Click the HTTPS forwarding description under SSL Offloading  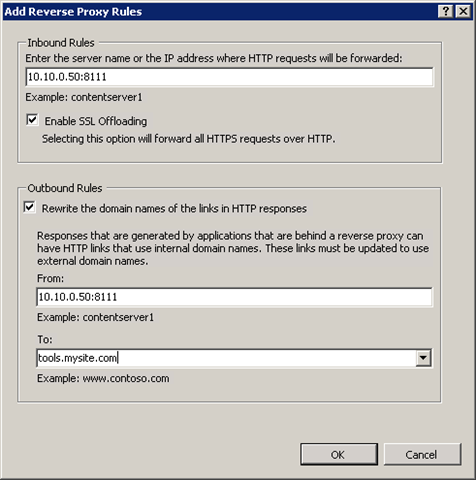[189, 139]
